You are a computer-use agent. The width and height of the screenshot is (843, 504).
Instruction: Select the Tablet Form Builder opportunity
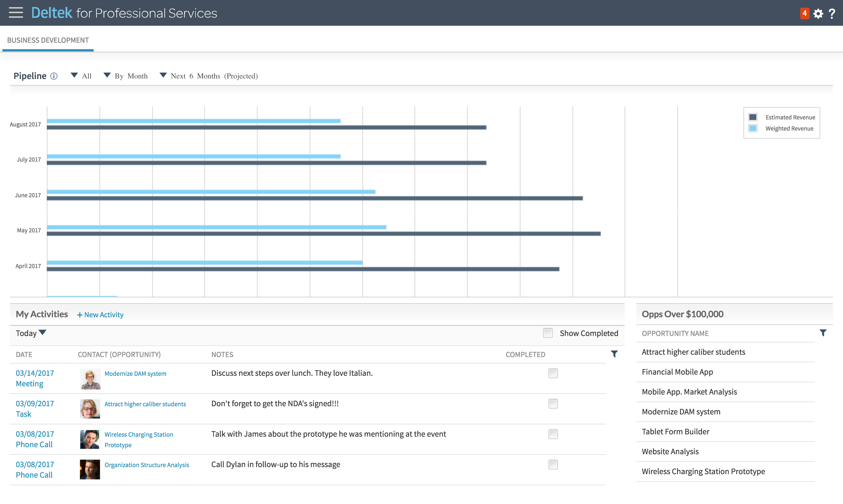(675, 431)
